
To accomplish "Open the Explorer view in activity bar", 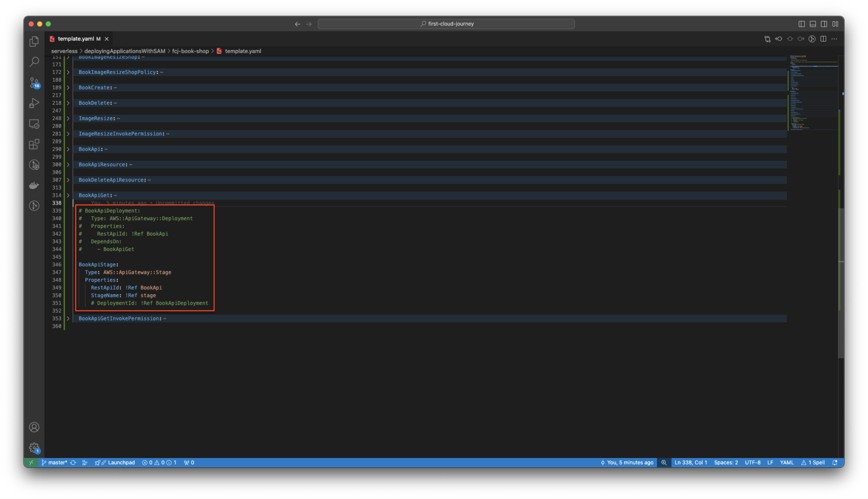I will [34, 41].
